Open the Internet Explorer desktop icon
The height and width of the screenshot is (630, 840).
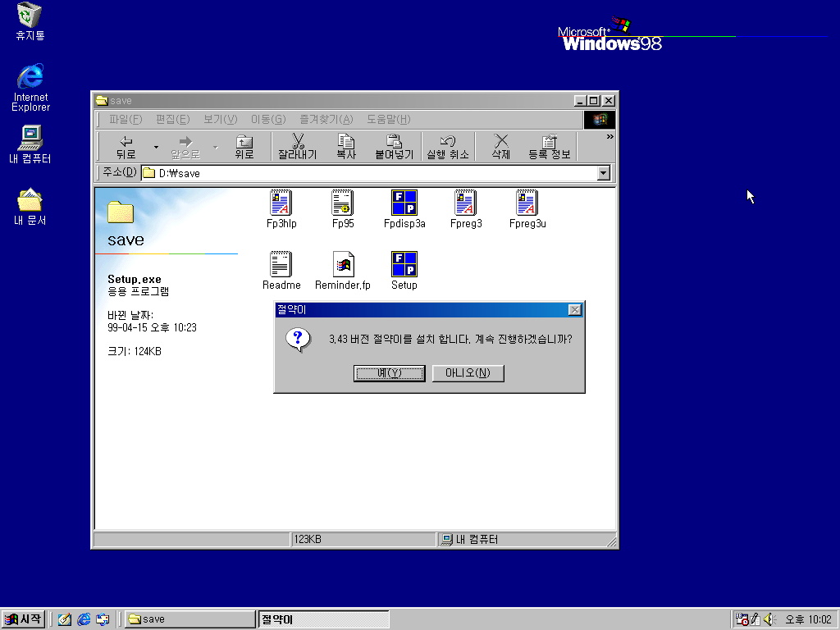(30, 87)
